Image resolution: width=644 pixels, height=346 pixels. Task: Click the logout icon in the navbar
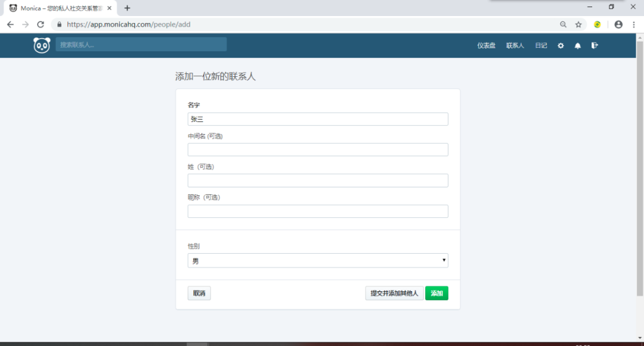point(595,45)
